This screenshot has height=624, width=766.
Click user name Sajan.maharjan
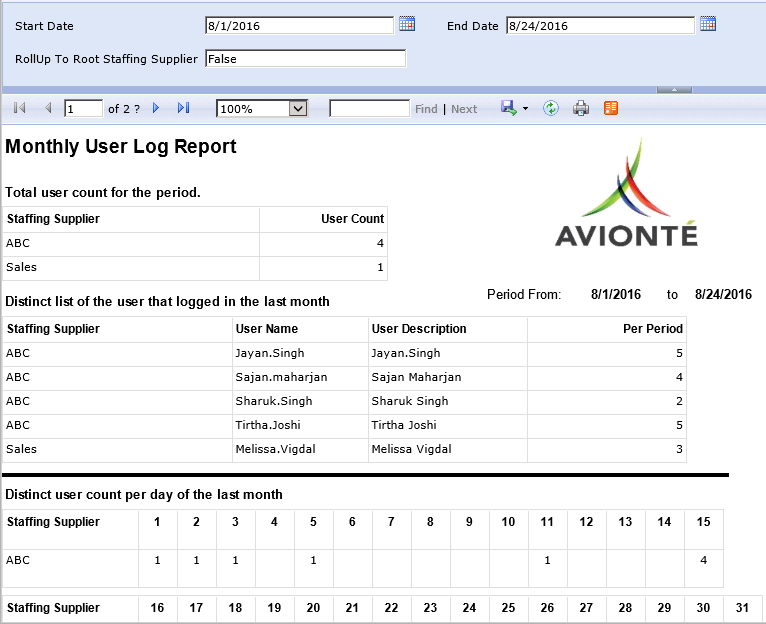281,377
